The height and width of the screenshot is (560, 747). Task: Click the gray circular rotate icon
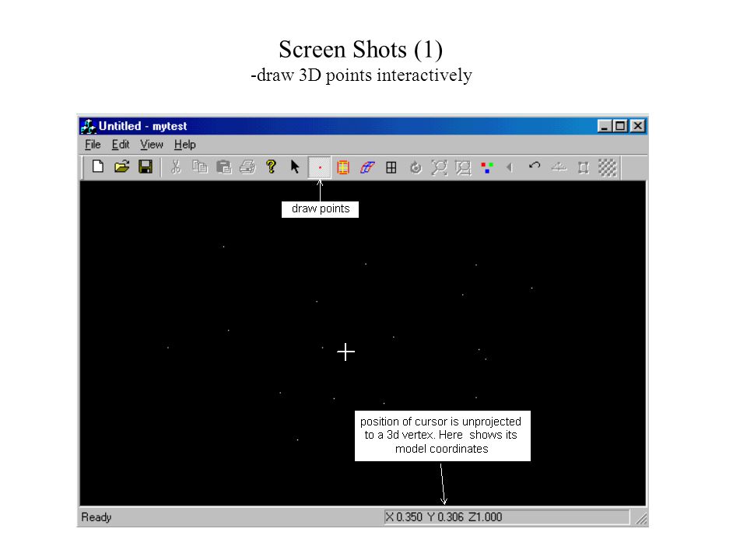point(416,168)
